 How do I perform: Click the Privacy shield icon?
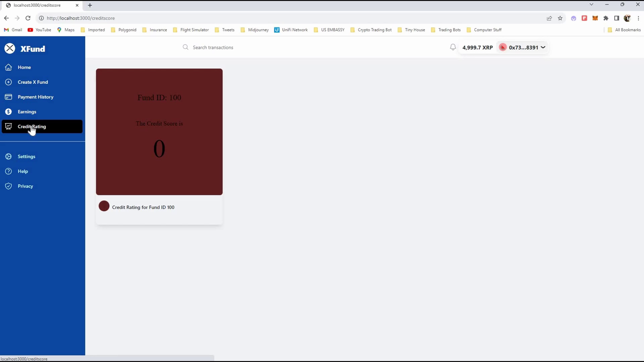pyautogui.click(x=8, y=186)
